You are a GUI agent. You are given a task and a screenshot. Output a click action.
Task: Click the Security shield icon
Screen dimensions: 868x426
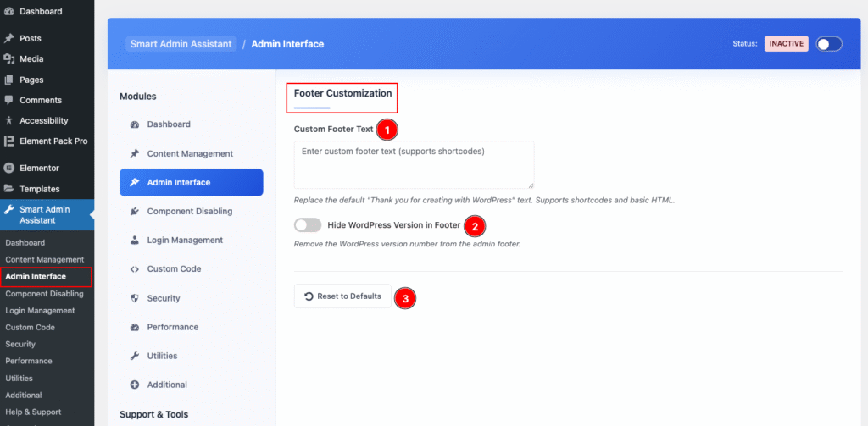pos(134,298)
